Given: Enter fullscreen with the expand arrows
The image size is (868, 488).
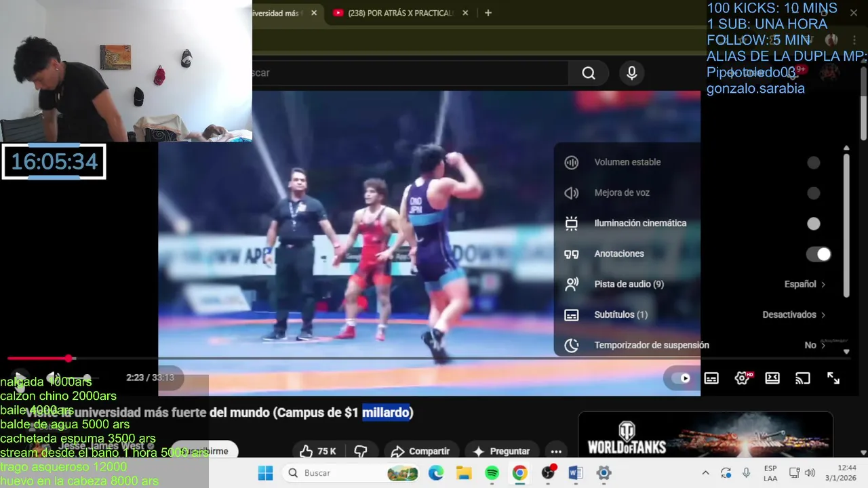Looking at the screenshot, I should [x=833, y=378].
